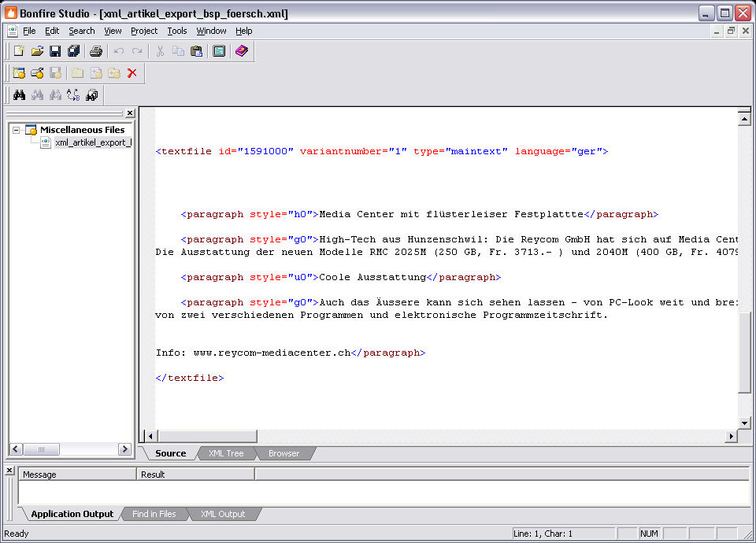The width and height of the screenshot is (756, 543).
Task: Close the output panel
Action: tap(9, 471)
